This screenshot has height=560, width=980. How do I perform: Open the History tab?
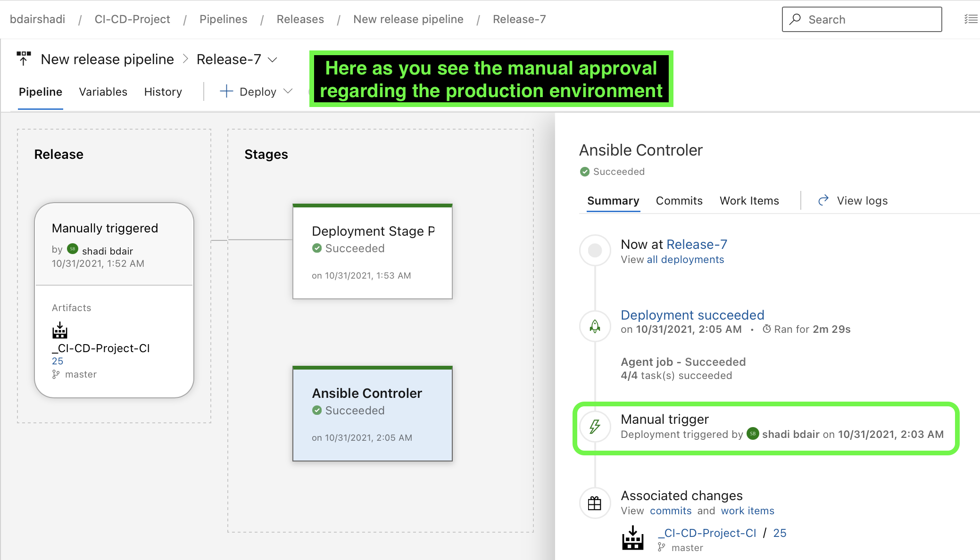click(163, 92)
